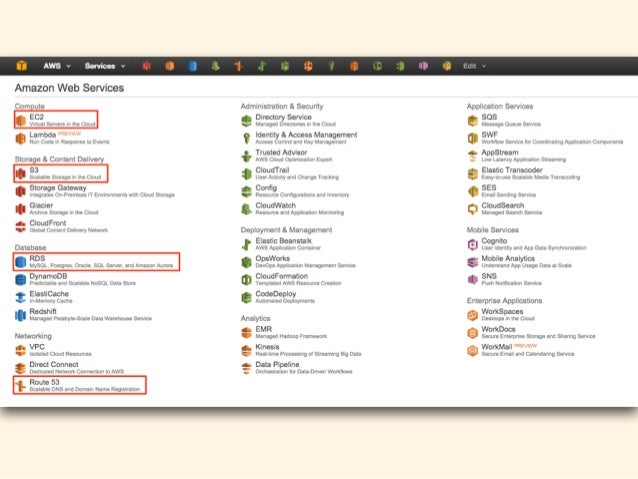Image resolution: width=638 pixels, height=479 pixels.
Task: Open the Edit dropdown in the toolbar
Action: (474, 66)
